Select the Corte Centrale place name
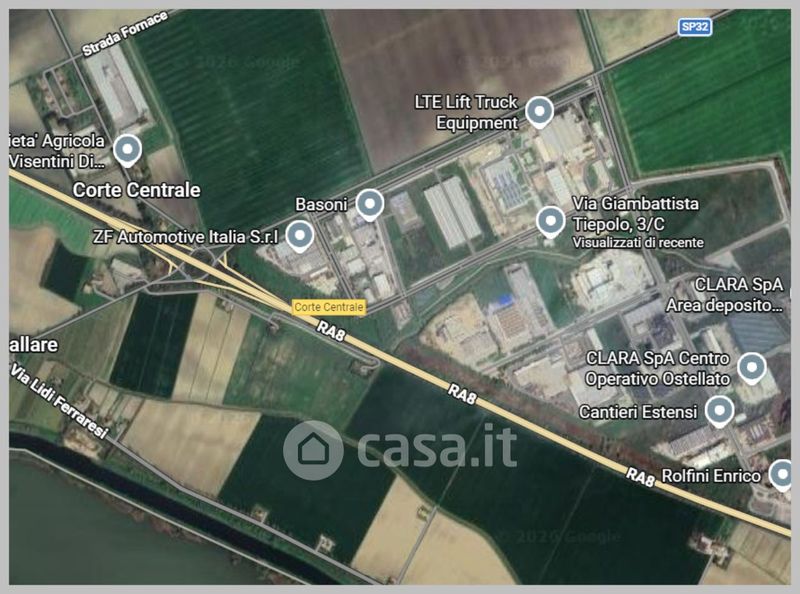Viewport: 800px width, 594px height. (136, 190)
